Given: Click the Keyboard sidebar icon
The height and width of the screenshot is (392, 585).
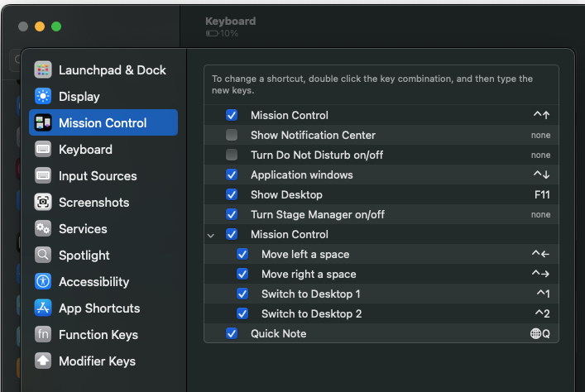Looking at the screenshot, I should (44, 150).
